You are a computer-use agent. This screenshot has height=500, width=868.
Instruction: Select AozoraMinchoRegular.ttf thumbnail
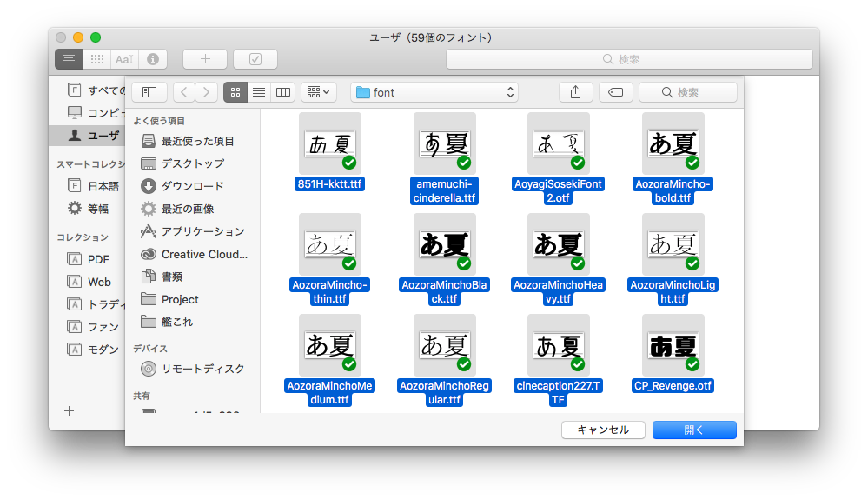click(x=445, y=345)
